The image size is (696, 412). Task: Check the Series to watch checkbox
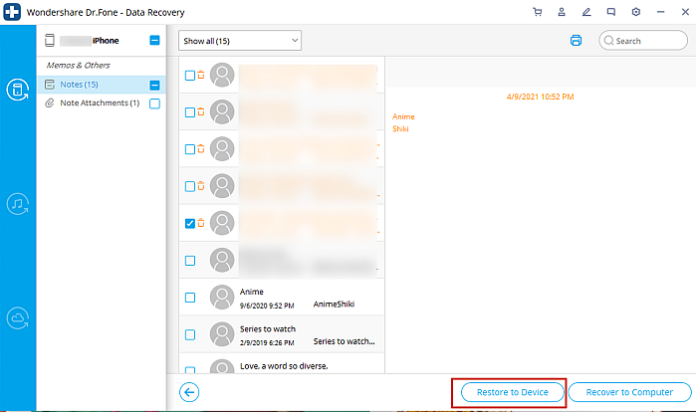point(190,334)
